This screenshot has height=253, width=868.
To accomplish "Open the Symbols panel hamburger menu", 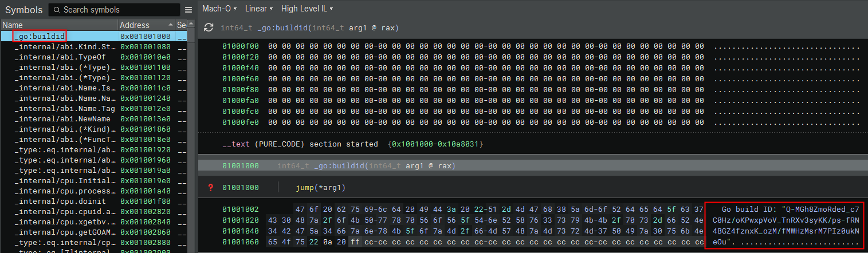I will click(188, 10).
